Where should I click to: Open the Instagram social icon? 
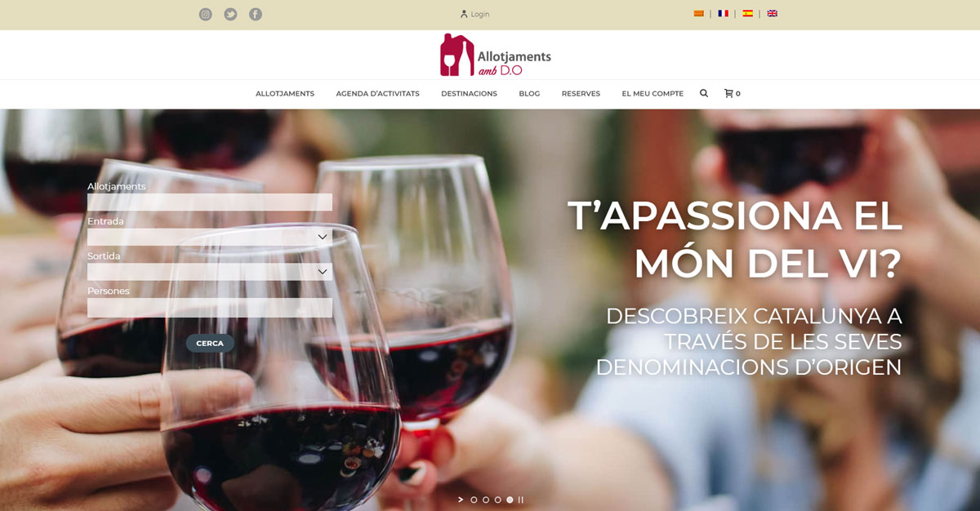coord(206,14)
